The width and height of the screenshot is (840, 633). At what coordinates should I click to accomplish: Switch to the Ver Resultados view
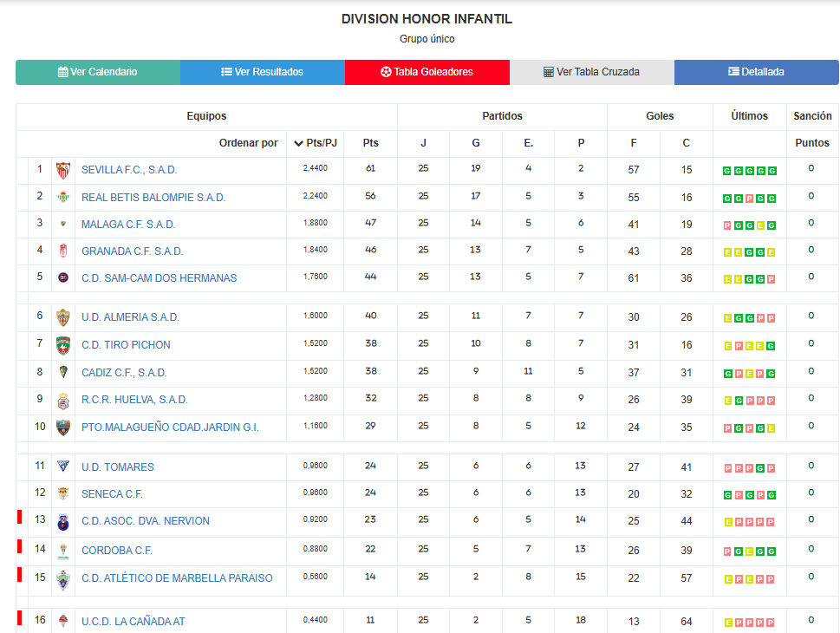click(x=263, y=72)
